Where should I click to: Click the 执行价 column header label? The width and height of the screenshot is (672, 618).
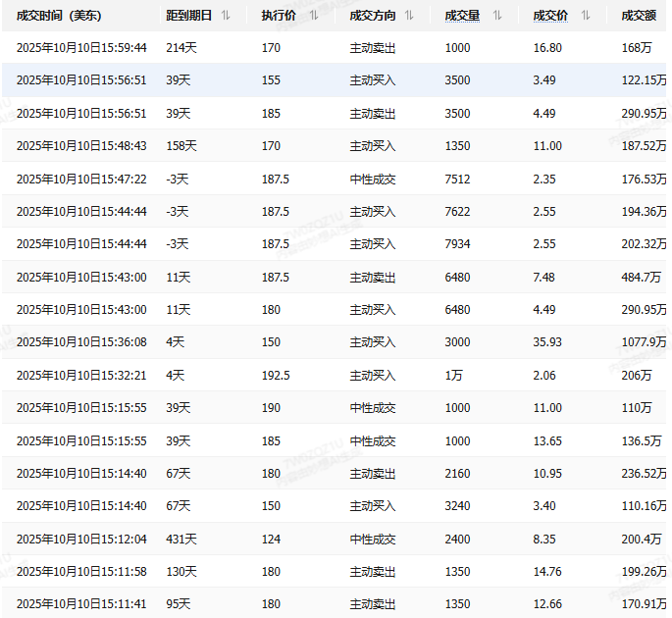(x=279, y=16)
